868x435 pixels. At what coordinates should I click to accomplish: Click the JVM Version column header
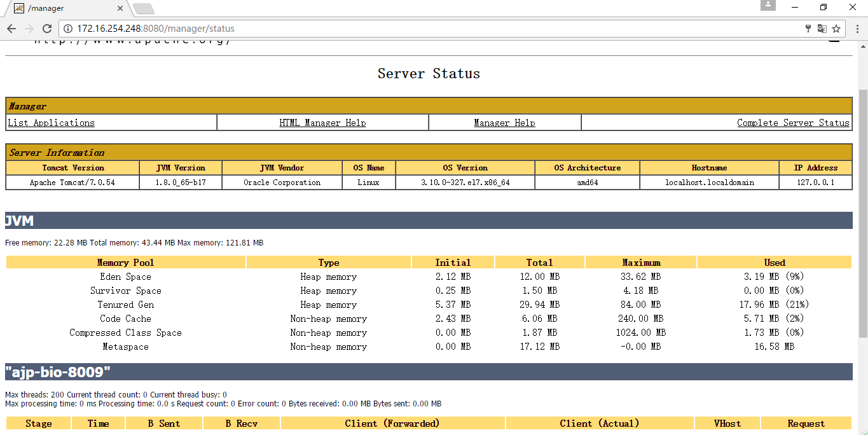(181, 168)
